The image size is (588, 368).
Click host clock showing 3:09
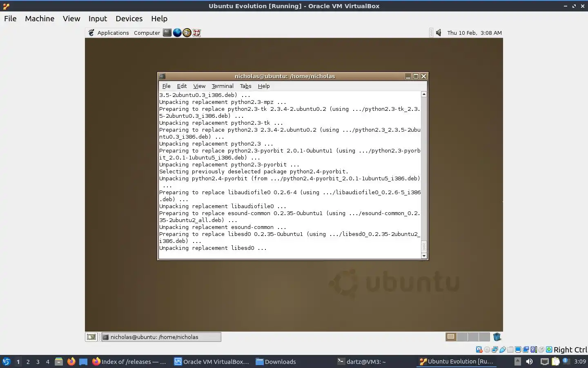(x=580, y=361)
